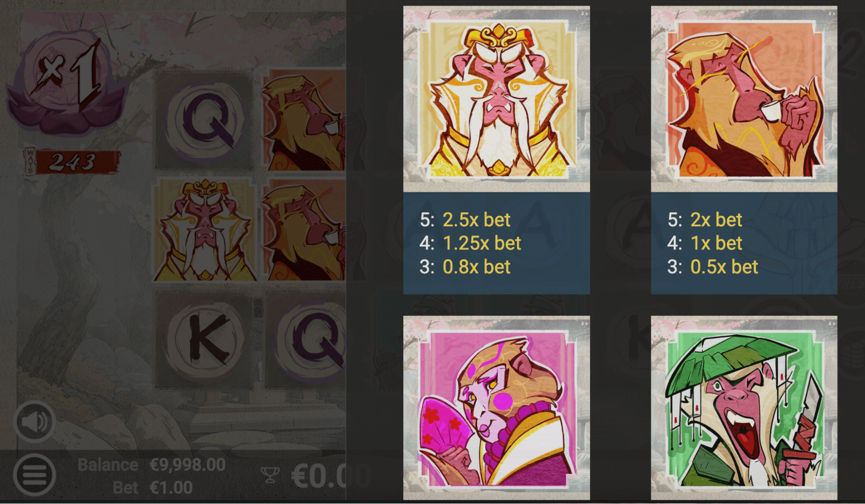865x504 pixels.
Task: Click the trophy win icon
Action: point(270,475)
